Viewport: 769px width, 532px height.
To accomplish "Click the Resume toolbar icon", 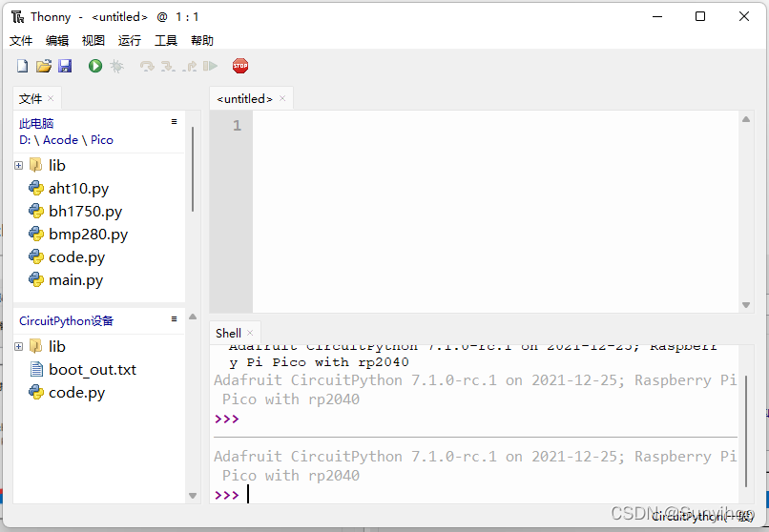I will [x=211, y=66].
